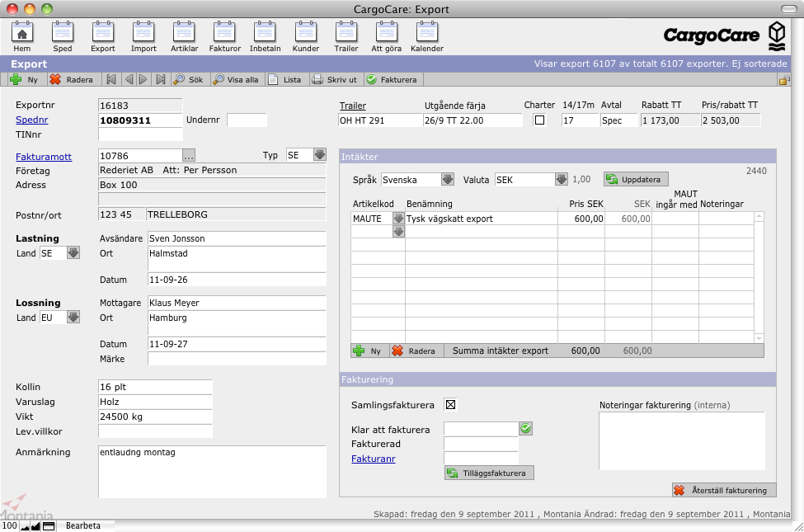Screen dimensions: 804x532
Task: Expand the Typ dropdown showing SE
Action: [x=319, y=155]
